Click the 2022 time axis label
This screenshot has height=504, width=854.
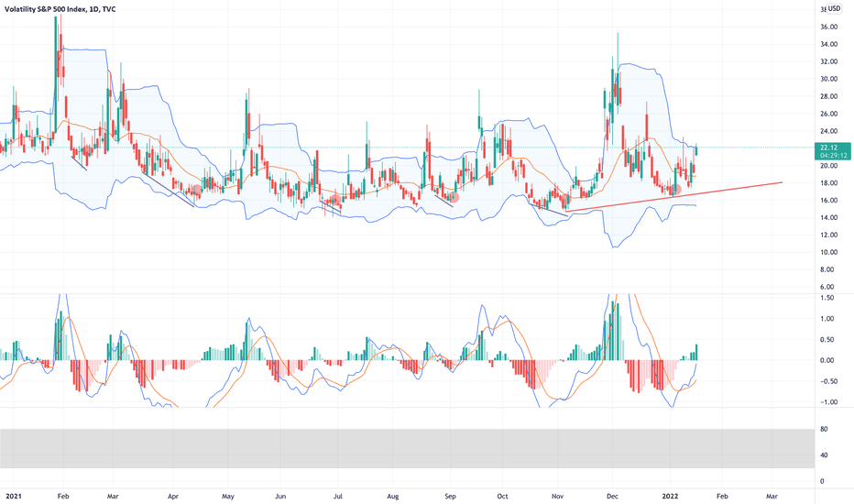click(x=670, y=497)
